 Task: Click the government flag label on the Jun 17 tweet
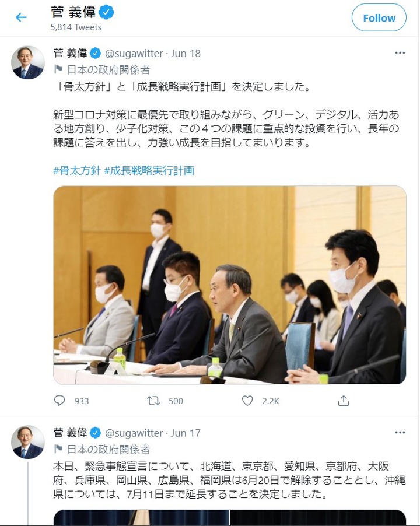(102, 449)
